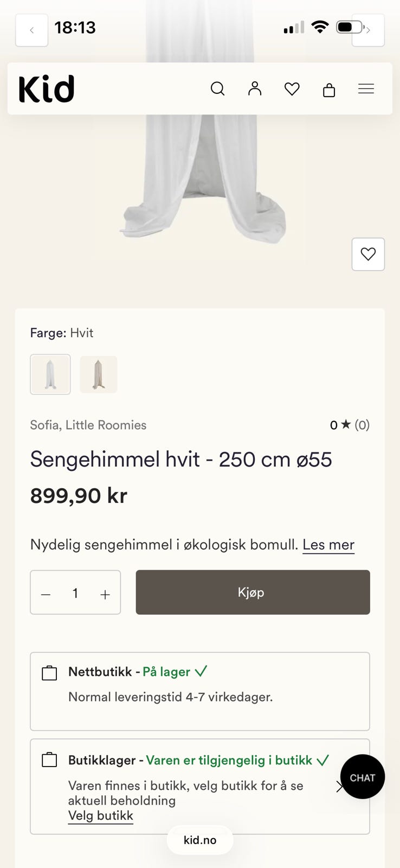Decrease quantity with minus button
This screenshot has height=868, width=400.
point(46,595)
